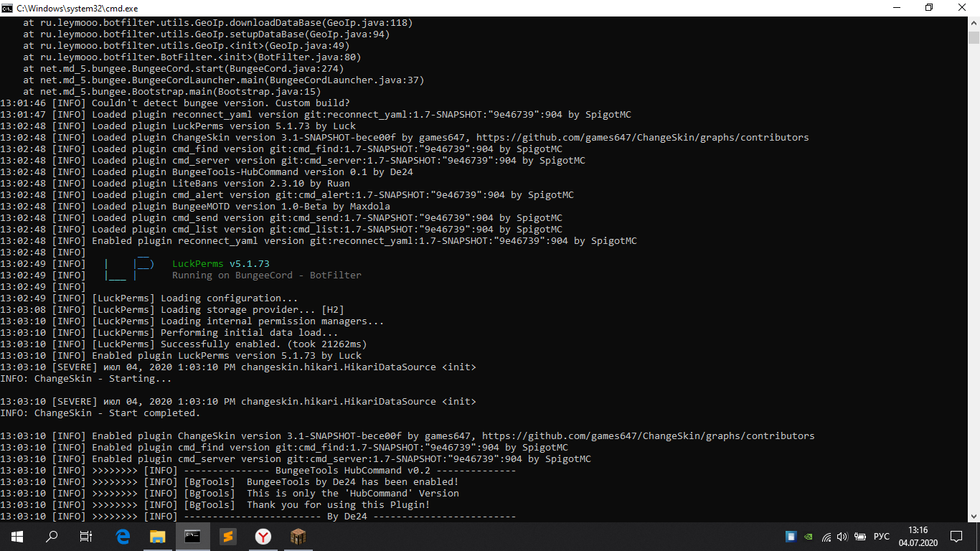Click "BungeeTools by De24 has been enabled!"
This screenshot has height=551, width=980.
[353, 482]
